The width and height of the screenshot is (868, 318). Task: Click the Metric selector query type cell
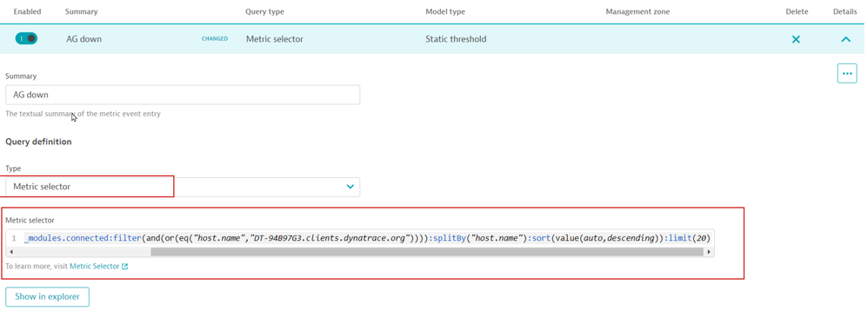[275, 39]
